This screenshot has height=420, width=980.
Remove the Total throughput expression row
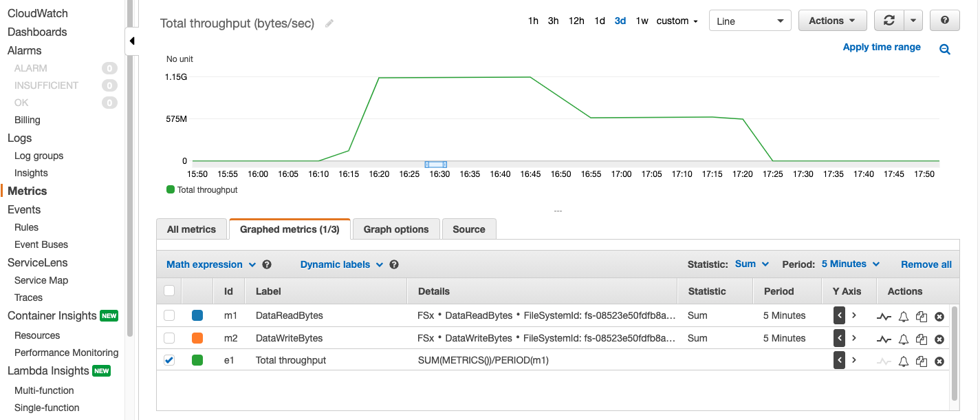[939, 361]
